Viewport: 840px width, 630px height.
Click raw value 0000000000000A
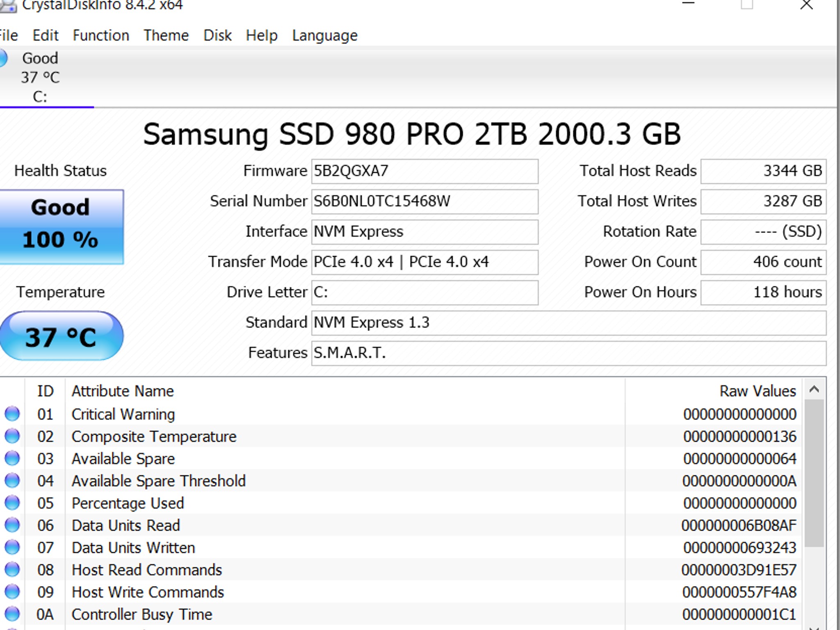tap(740, 481)
